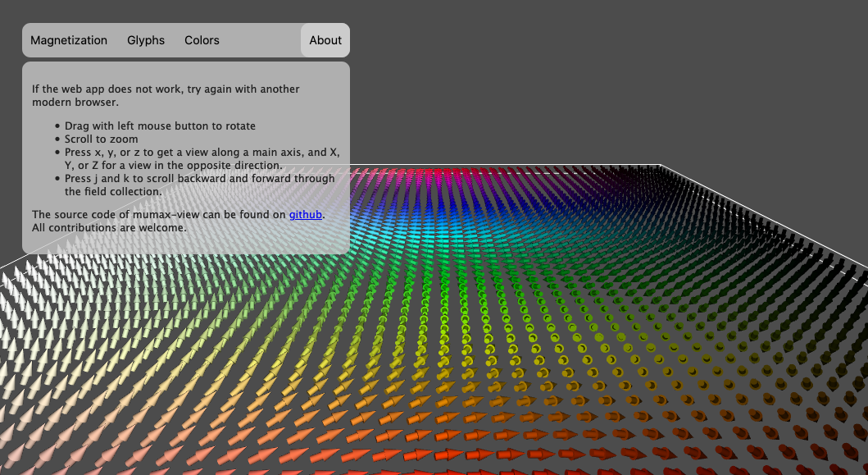Switch to the Glyphs tab

[146, 40]
